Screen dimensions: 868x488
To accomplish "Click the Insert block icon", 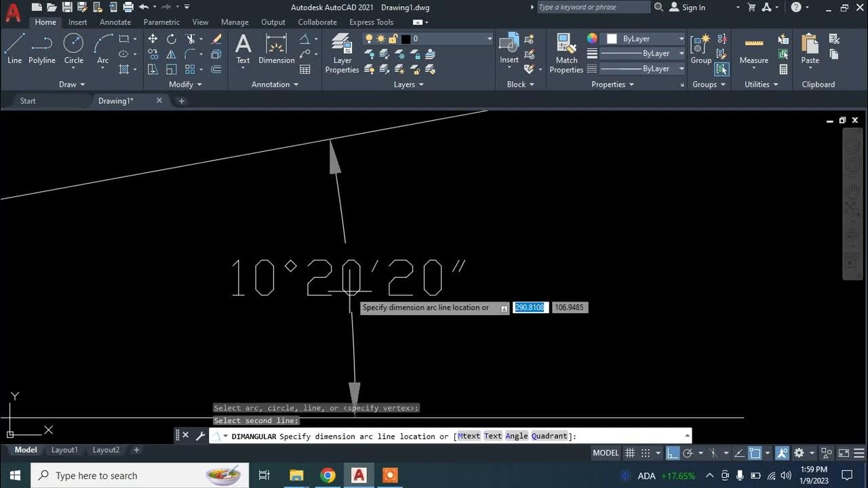I will pyautogui.click(x=509, y=49).
